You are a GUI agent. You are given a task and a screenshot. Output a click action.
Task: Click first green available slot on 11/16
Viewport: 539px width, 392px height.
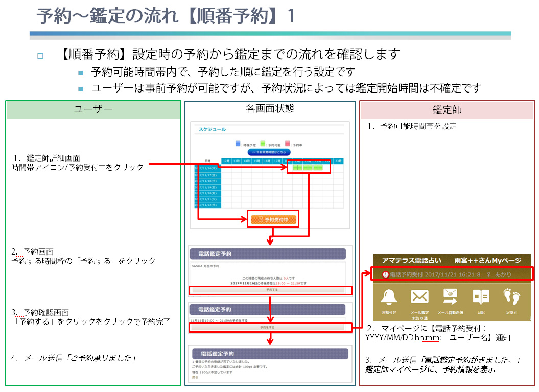[x=296, y=167]
